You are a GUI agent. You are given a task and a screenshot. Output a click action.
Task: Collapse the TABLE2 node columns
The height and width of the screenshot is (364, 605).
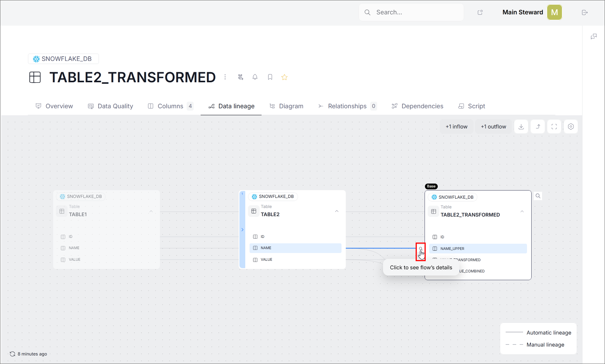[336, 211]
